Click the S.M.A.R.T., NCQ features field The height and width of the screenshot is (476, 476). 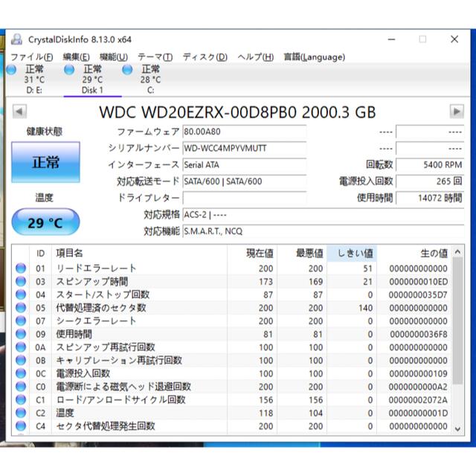(324, 231)
